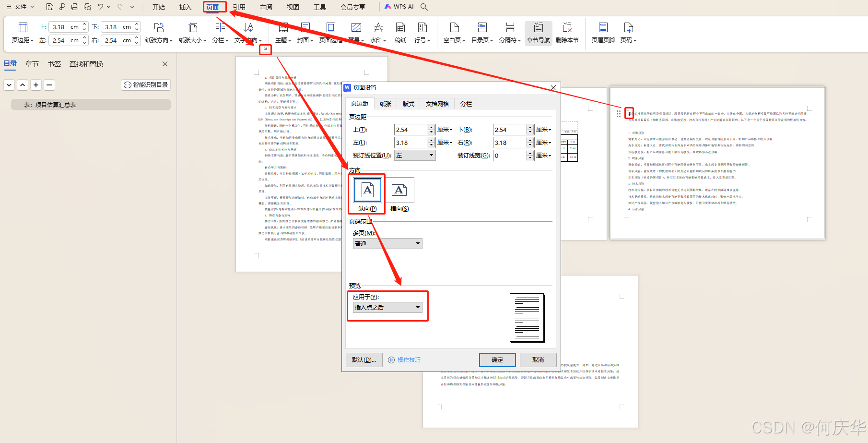The image size is (868, 443).
Task: Open the 引用 references ribbon tab
Action: [239, 7]
